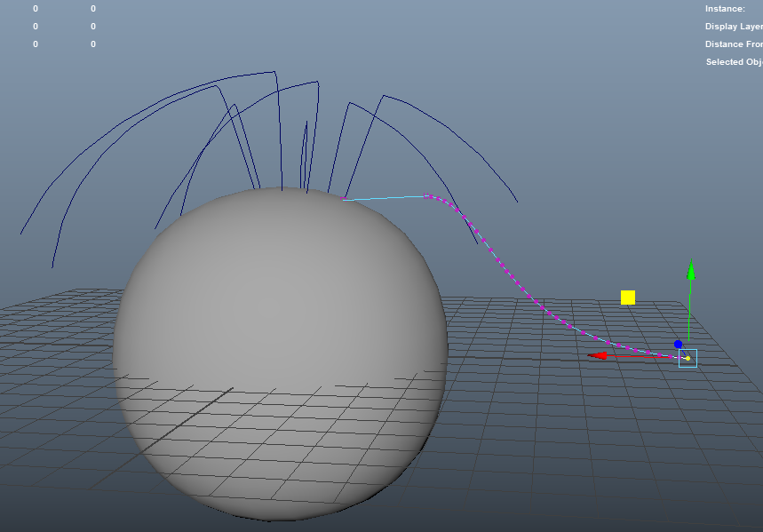
Task: Click the green line shaft of Y-axis handle
Action: (690, 306)
